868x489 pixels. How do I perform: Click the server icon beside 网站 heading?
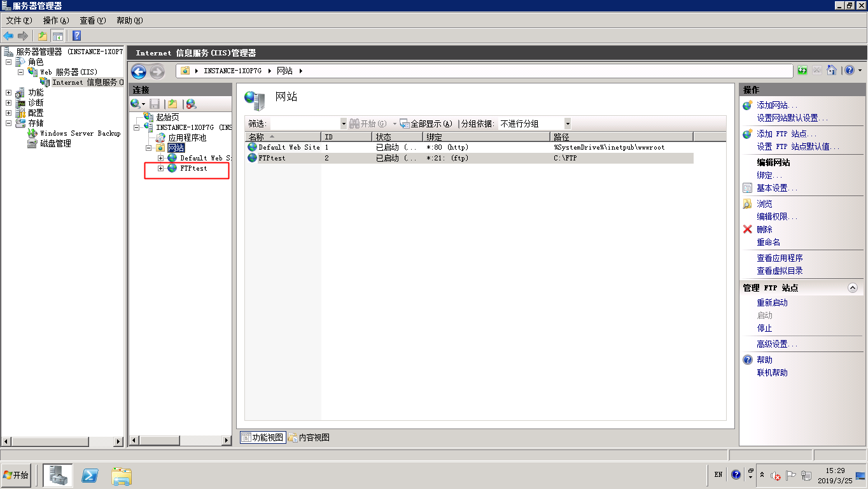coord(255,100)
